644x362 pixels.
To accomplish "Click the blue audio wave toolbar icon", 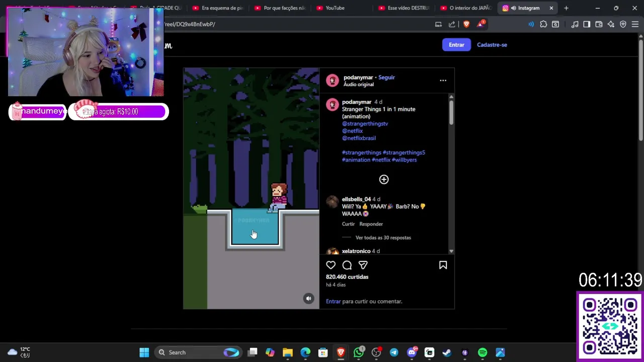I will click(x=531, y=24).
